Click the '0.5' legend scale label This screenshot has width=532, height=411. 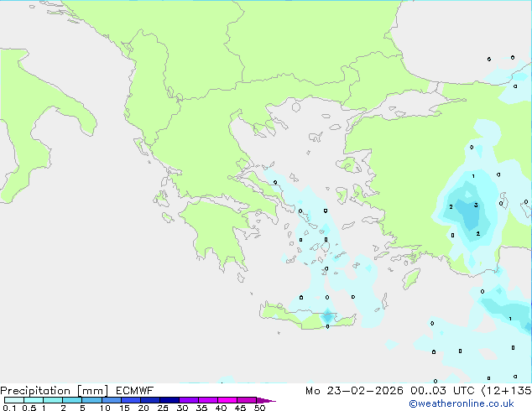pyautogui.click(x=29, y=408)
